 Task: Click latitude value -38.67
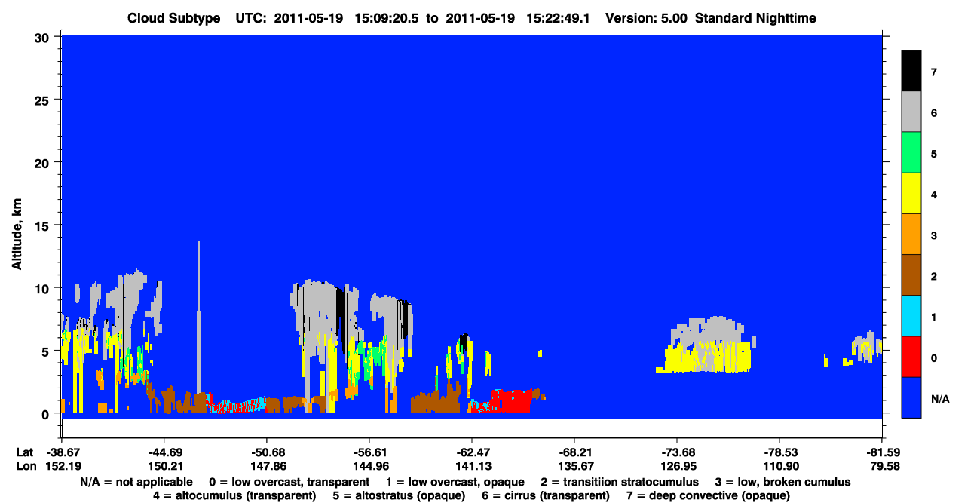coord(62,452)
